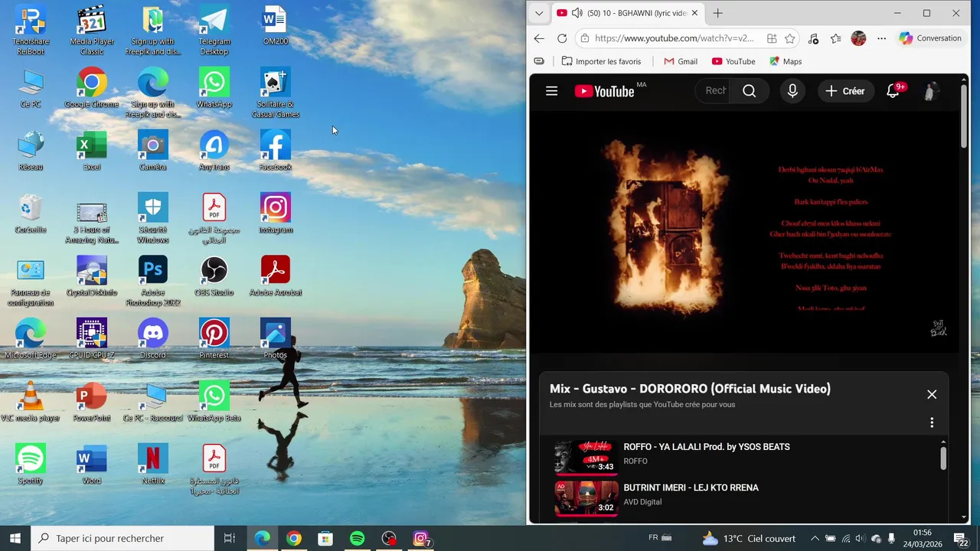
Task: Click the leftmost favorites bar icon
Action: 539,61
